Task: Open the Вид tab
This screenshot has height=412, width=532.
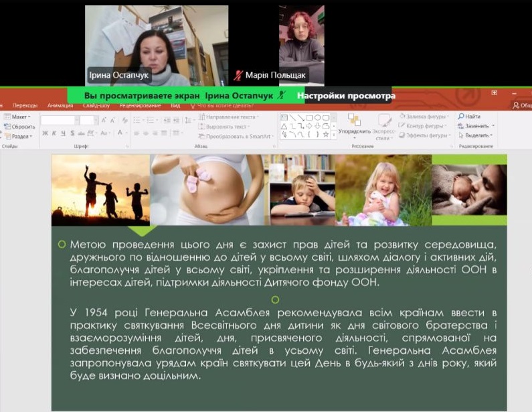Action: pos(175,106)
